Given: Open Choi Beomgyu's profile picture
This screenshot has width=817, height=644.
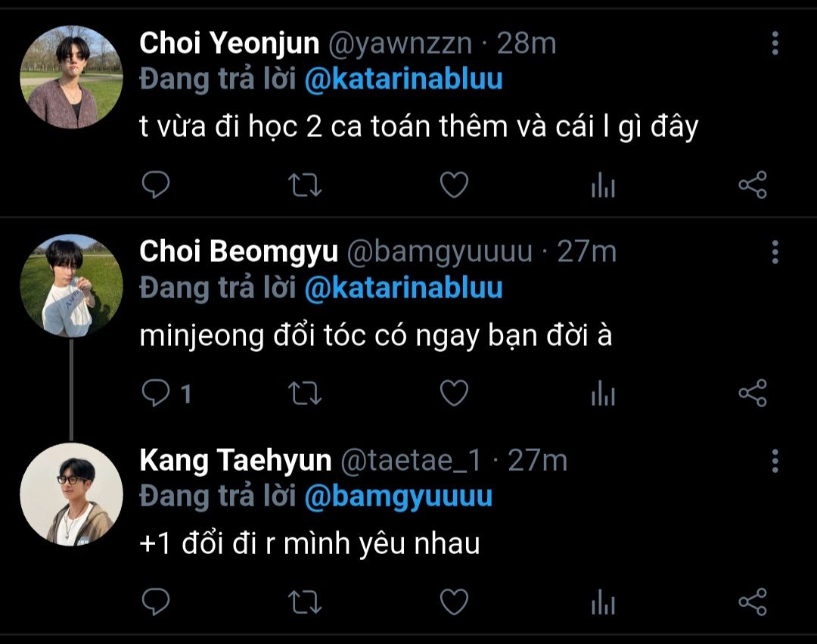Looking at the screenshot, I should (71, 285).
